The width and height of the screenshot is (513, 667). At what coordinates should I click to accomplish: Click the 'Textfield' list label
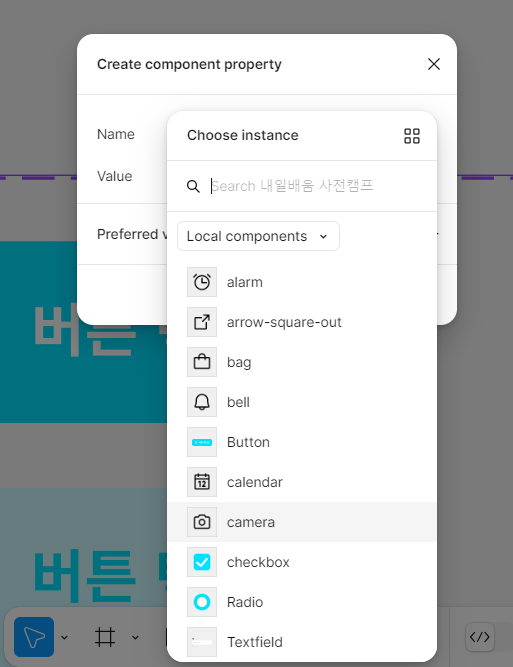click(x=255, y=642)
